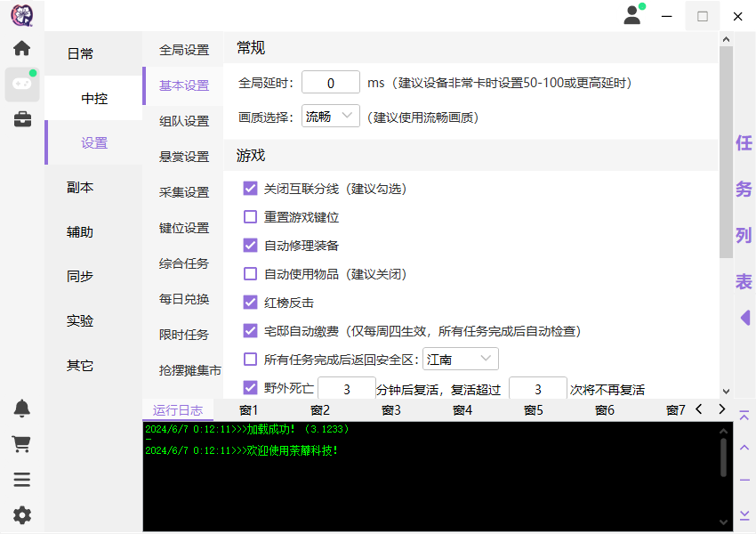
Task: Open the 画质选择 流畅 dropdown
Action: (331, 117)
